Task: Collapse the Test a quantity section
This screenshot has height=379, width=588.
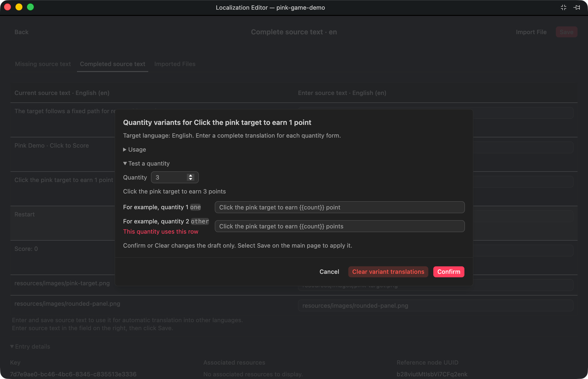Action: pyautogui.click(x=125, y=164)
